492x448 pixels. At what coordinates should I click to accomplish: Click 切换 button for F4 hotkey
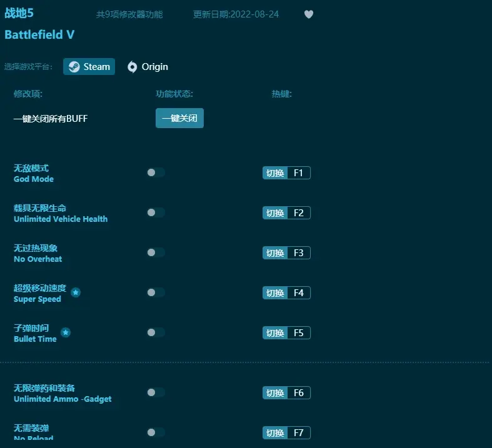(x=275, y=293)
